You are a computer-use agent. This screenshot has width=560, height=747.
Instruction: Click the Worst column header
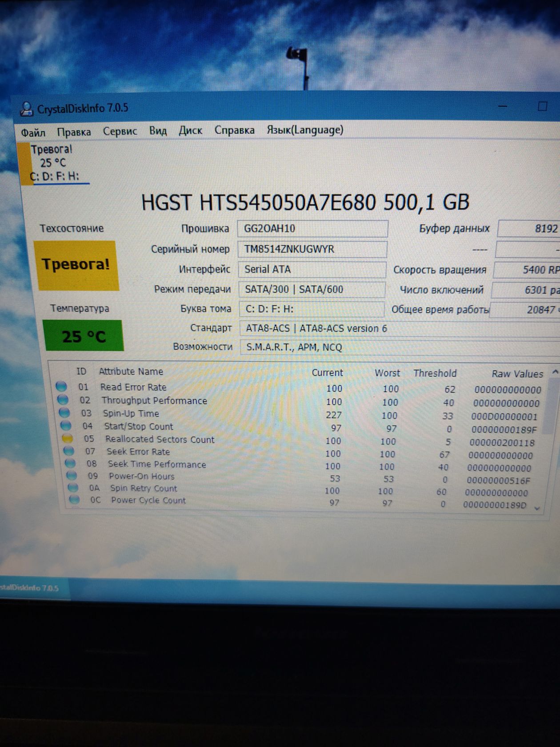point(387,373)
